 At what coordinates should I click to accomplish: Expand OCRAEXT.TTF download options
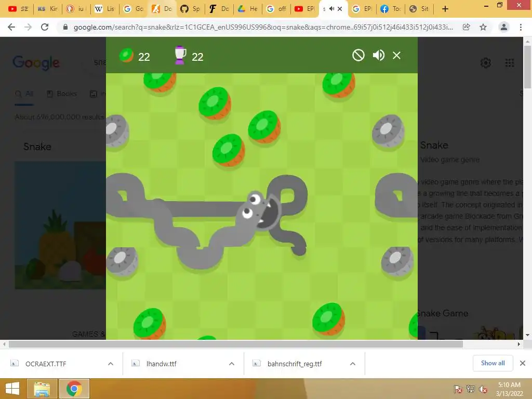[111, 364]
